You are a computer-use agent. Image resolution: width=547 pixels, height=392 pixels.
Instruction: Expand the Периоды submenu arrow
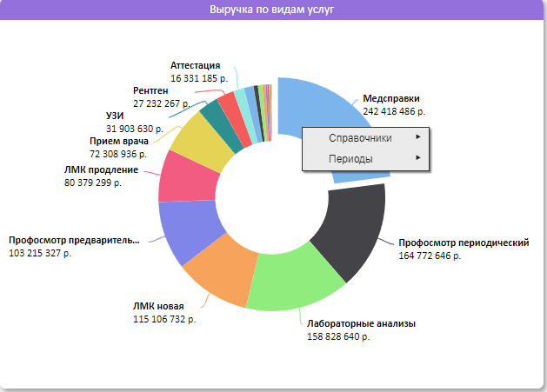tap(418, 157)
